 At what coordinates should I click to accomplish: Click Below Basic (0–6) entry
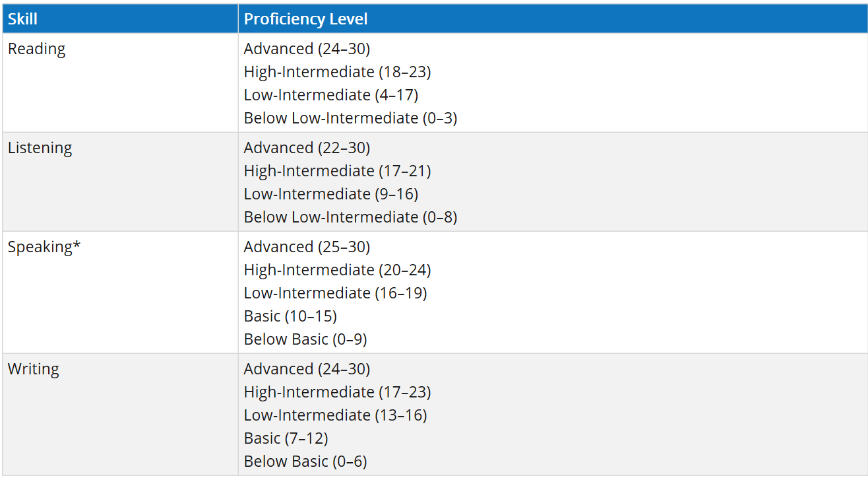pyautogui.click(x=305, y=461)
